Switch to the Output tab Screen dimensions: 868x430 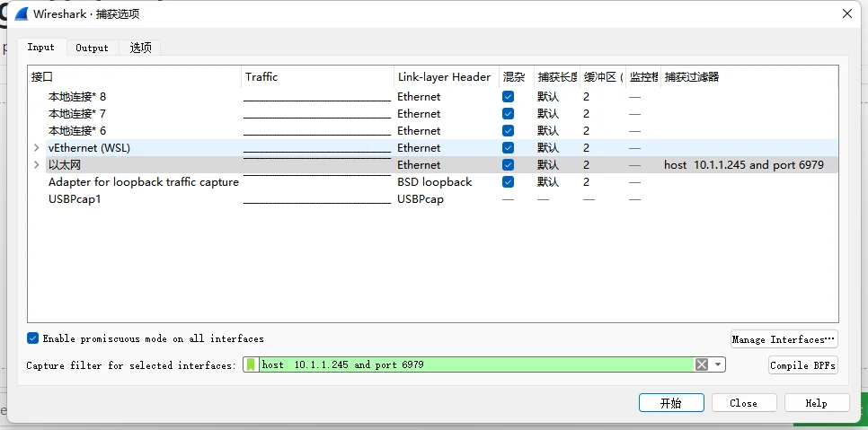click(x=92, y=48)
